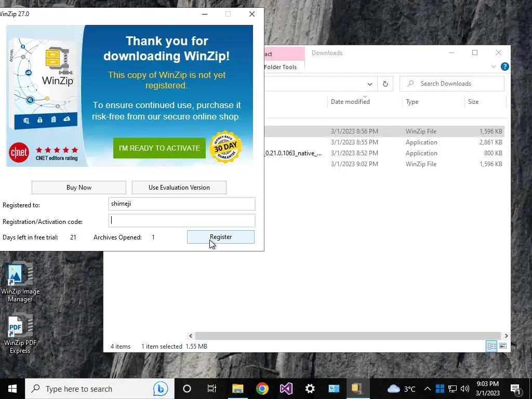Select the WinZip File row dated 9:02 PM
This screenshot has width=532, height=399.
pyautogui.click(x=384, y=164)
